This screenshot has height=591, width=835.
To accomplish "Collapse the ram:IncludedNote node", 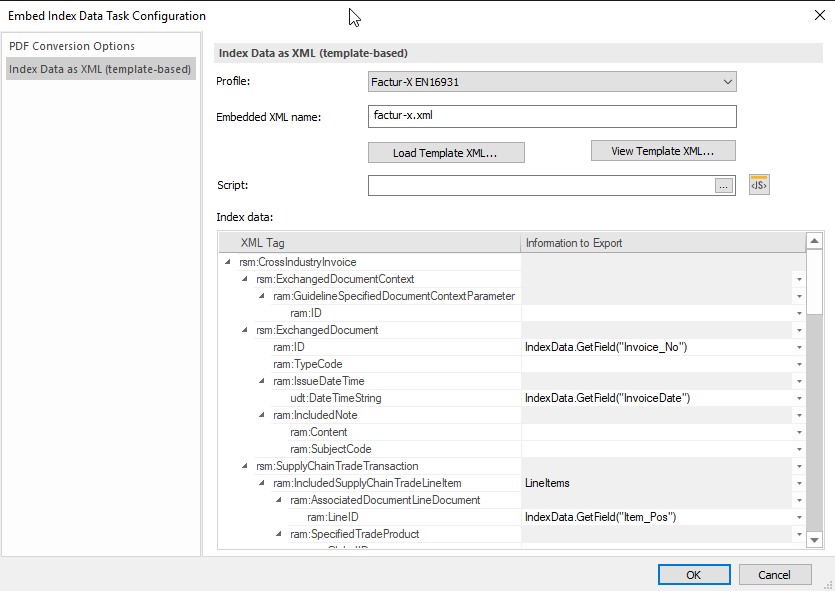I will click(x=260, y=415).
